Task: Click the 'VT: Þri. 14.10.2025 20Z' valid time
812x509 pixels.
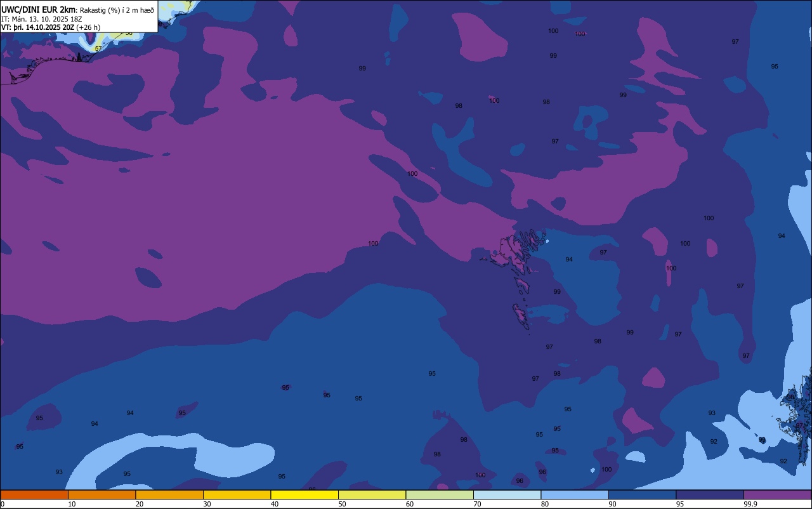Action: click(37, 27)
